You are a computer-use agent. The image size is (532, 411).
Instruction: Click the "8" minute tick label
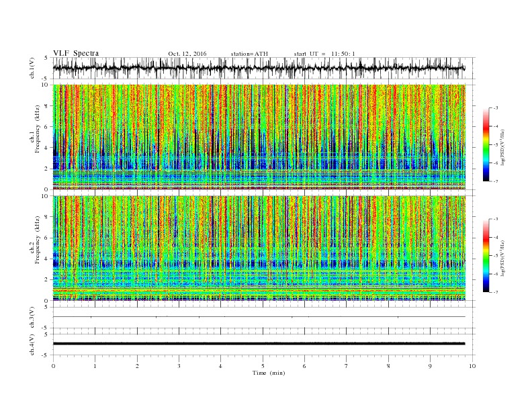pos(388,366)
